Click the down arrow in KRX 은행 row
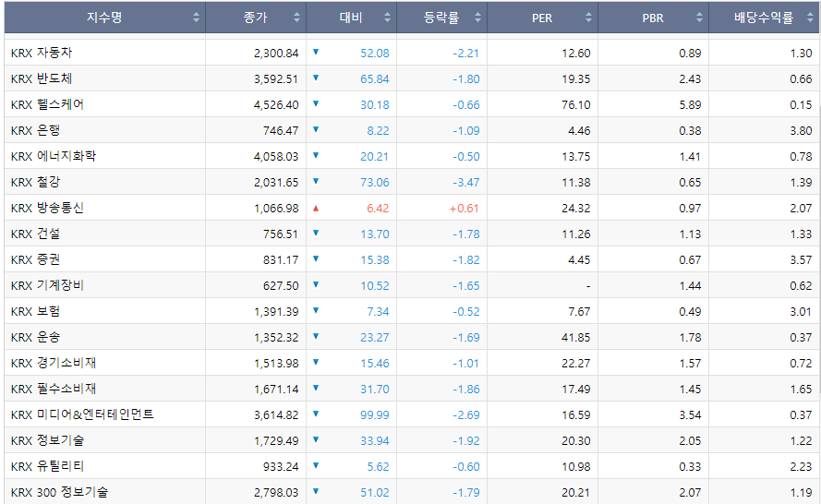 (316, 129)
